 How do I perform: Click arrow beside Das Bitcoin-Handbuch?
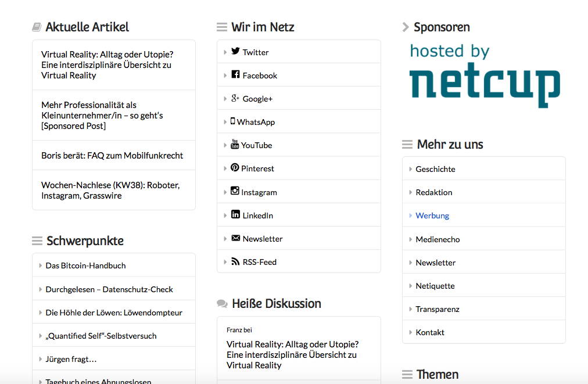[x=41, y=265]
